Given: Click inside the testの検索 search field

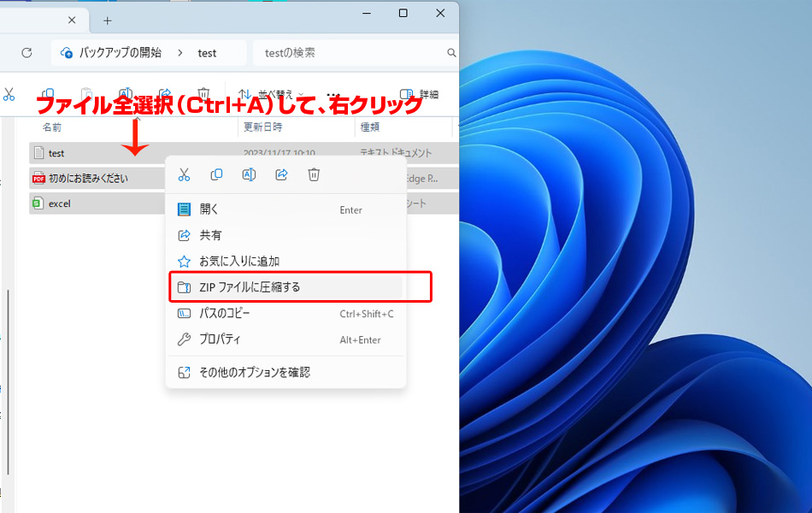Looking at the screenshot, I should pyautogui.click(x=342, y=52).
